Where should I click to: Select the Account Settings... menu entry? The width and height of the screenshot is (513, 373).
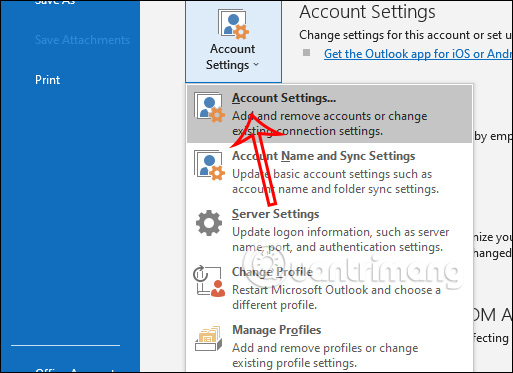click(x=329, y=114)
